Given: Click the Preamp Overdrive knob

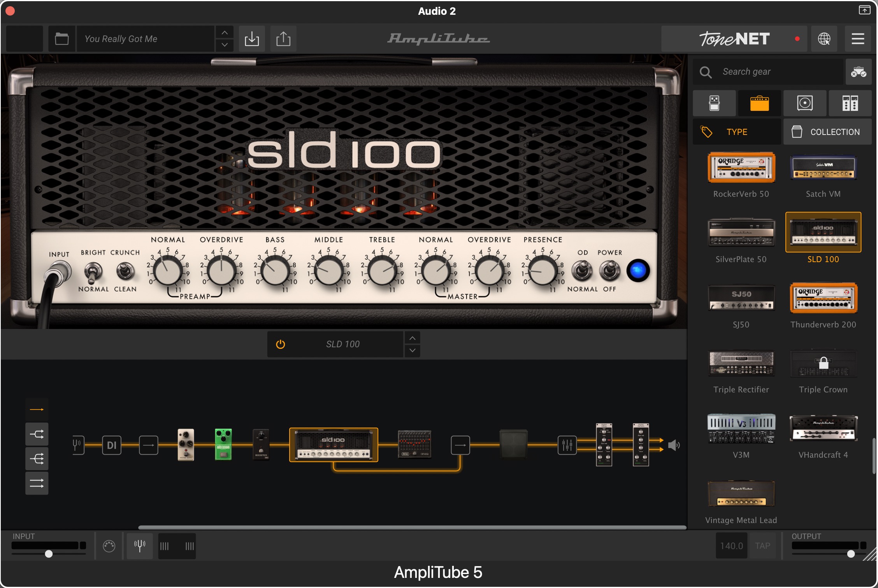Looking at the screenshot, I should pos(221,271).
